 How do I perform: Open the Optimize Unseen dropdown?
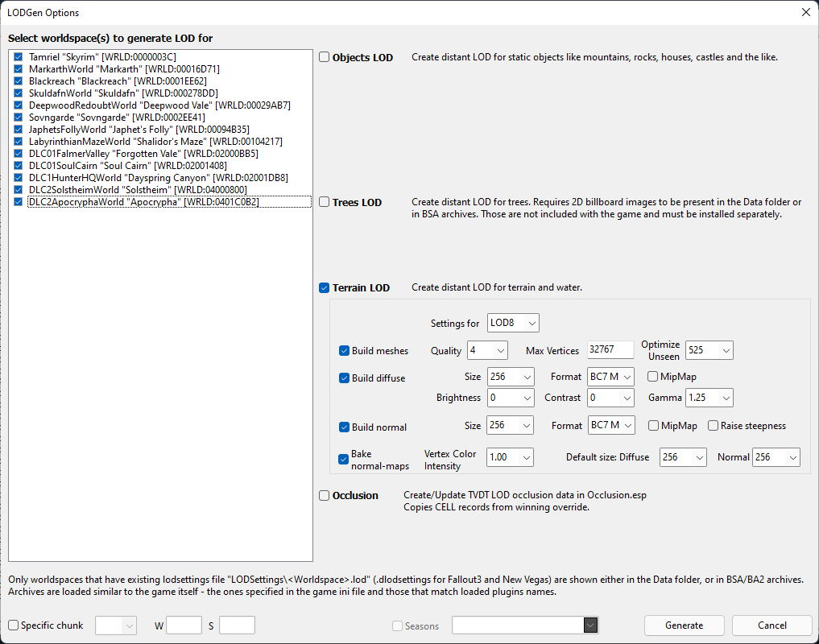tap(709, 350)
